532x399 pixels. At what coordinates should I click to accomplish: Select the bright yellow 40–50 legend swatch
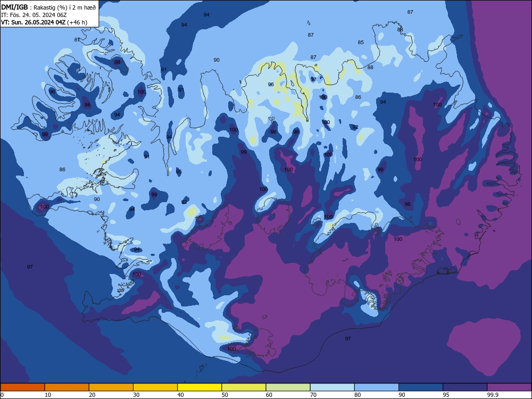[199, 387]
